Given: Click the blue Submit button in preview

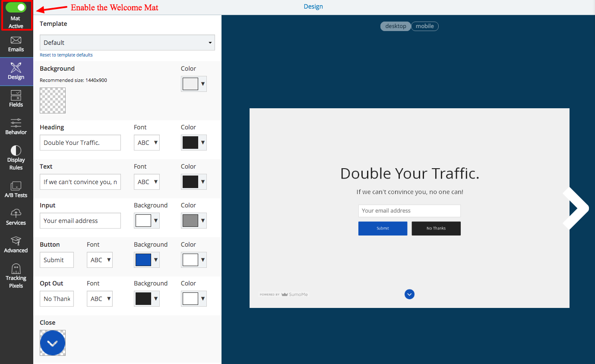Looking at the screenshot, I should [x=383, y=229].
